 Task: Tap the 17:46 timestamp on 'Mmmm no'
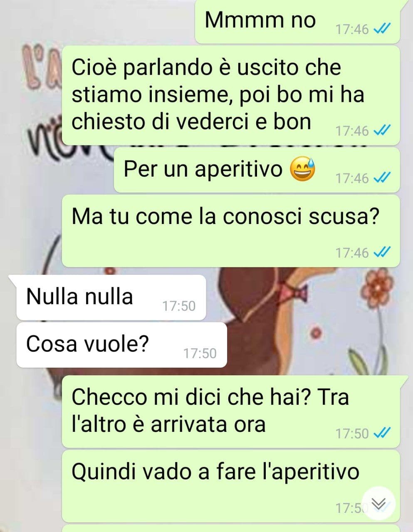pos(352,29)
